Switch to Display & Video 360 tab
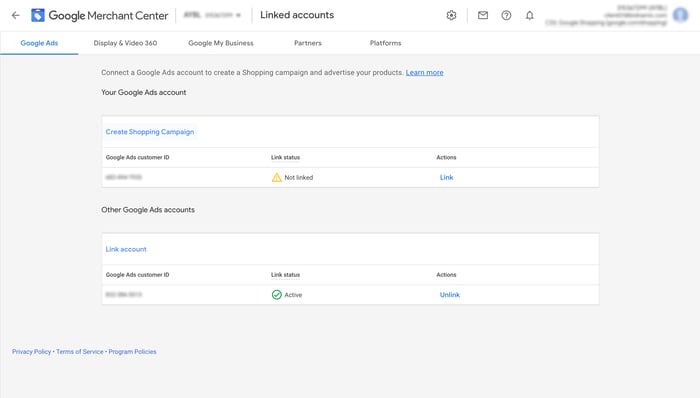The width and height of the screenshot is (700, 398). tap(125, 43)
